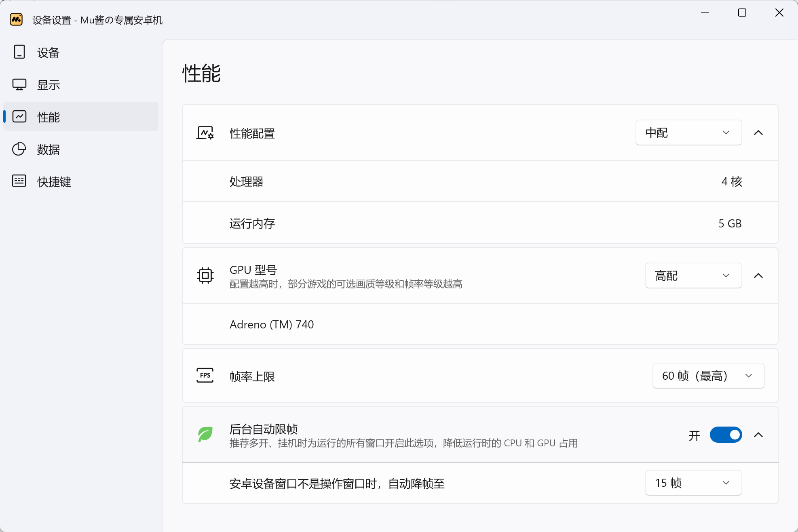Maximize the settings window

click(x=742, y=13)
